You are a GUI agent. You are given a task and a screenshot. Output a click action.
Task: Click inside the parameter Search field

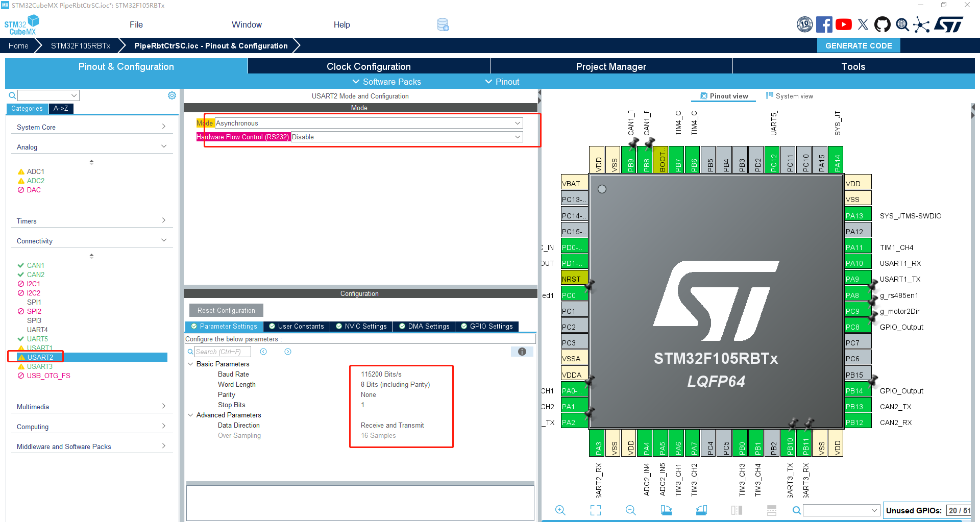pyautogui.click(x=222, y=352)
